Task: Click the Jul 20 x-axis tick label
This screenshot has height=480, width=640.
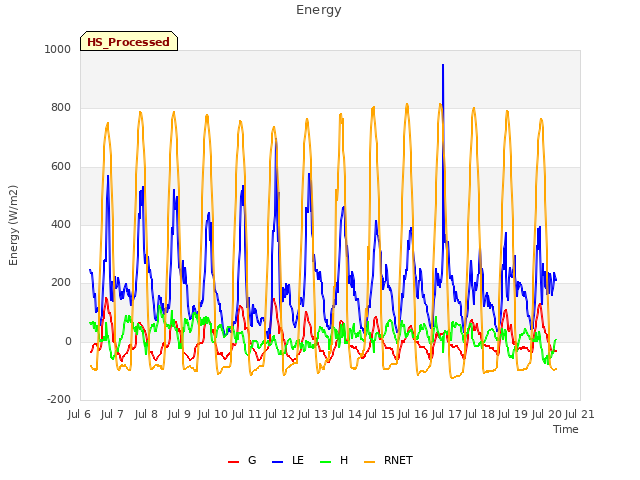Action: pos(547,415)
